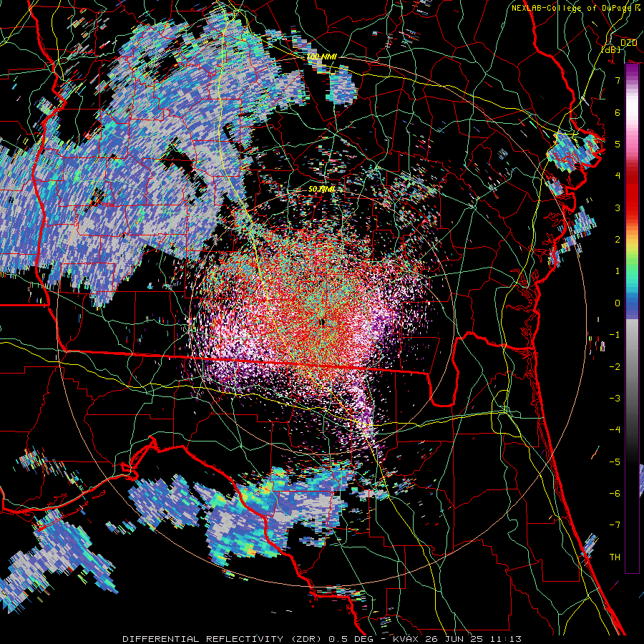Pick the -2 value on the dB scale
The image size is (644, 644).
[x=615, y=367]
